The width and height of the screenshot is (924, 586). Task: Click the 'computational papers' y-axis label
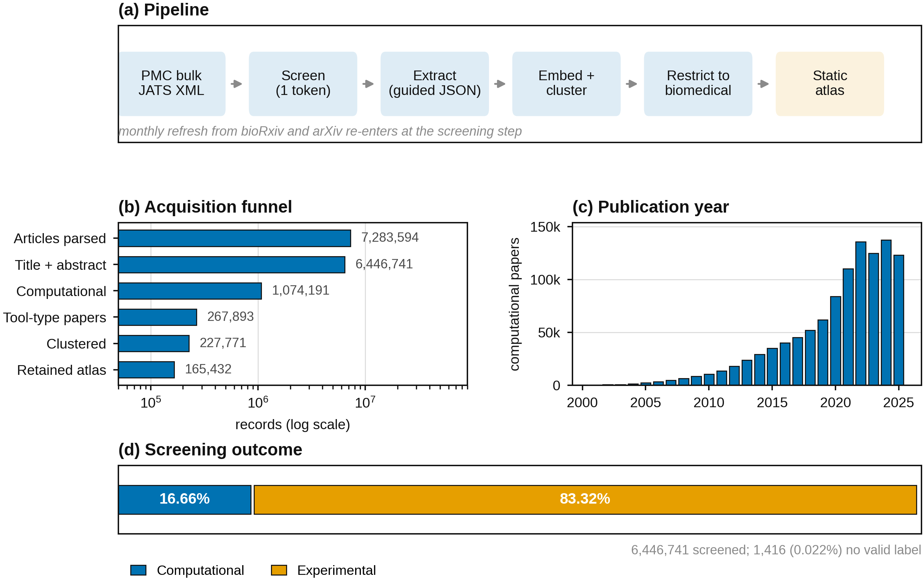tap(514, 304)
